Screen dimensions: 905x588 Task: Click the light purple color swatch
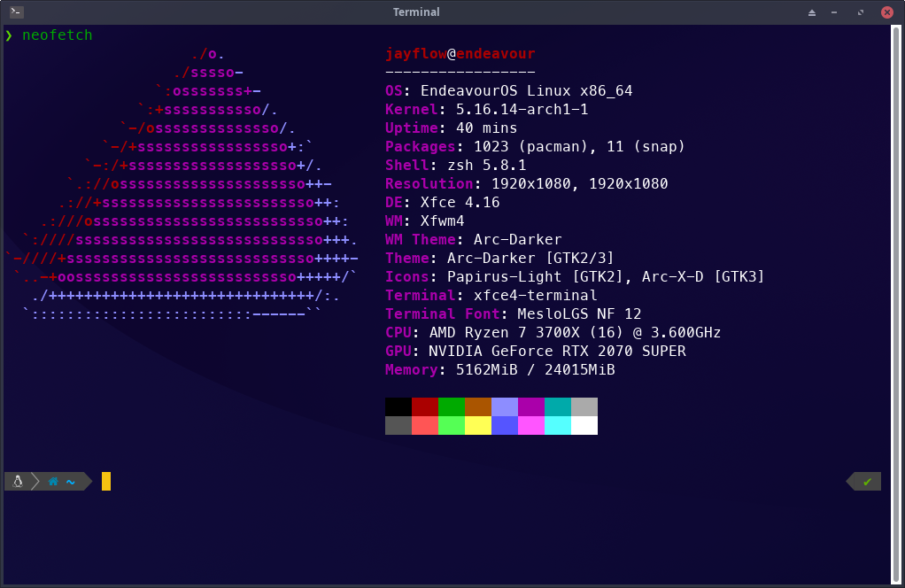click(505, 406)
